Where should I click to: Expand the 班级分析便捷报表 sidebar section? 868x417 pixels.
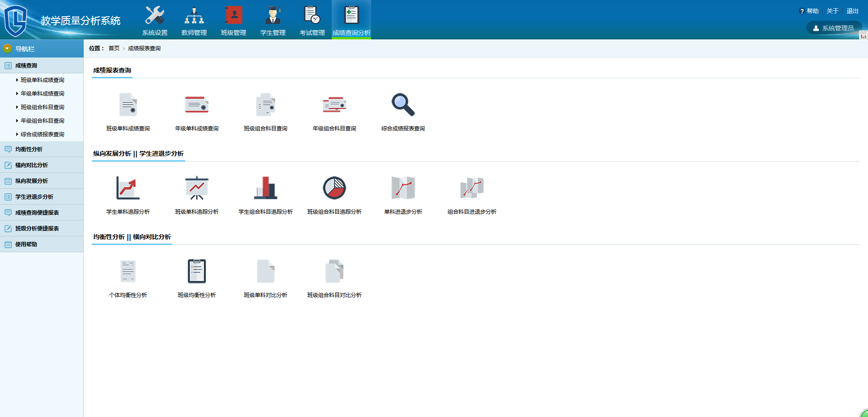point(42,229)
